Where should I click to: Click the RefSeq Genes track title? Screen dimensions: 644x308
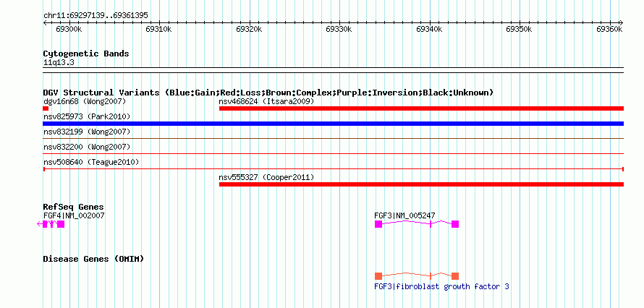(74, 207)
